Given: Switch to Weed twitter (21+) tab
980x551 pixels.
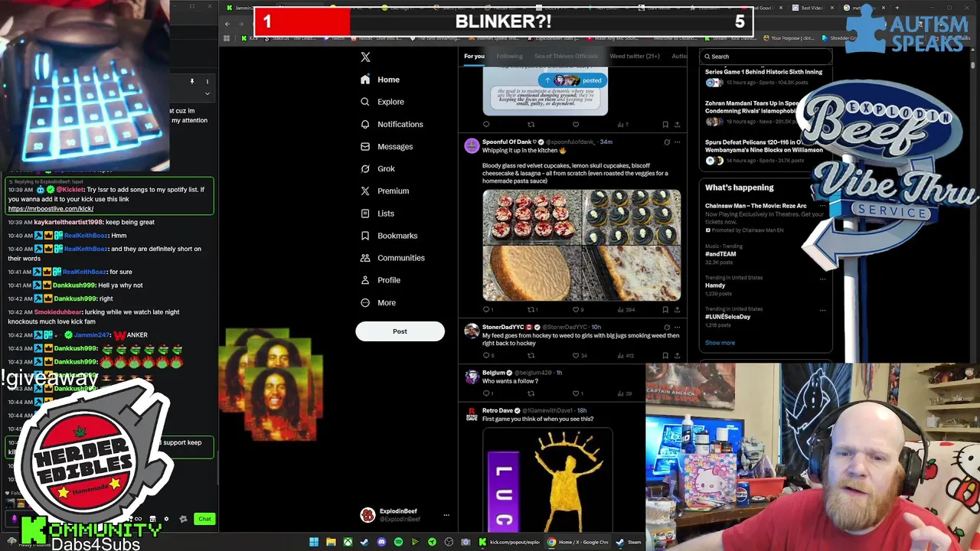Looking at the screenshot, I should point(634,56).
